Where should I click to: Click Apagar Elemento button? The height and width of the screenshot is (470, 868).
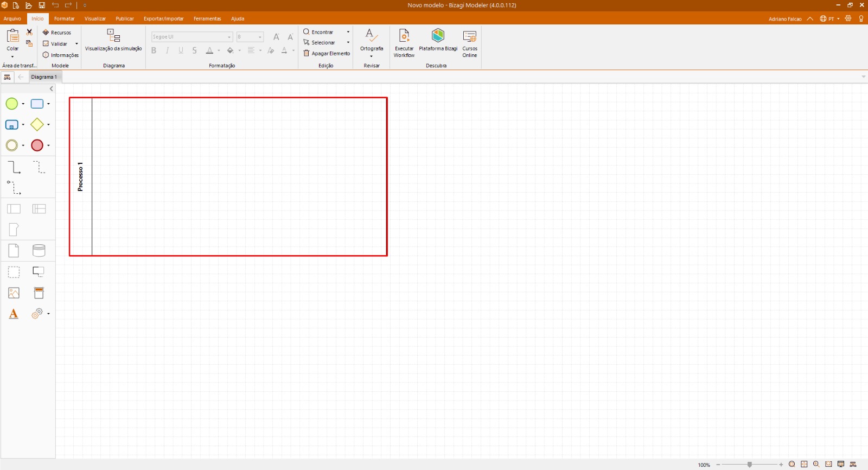point(327,53)
